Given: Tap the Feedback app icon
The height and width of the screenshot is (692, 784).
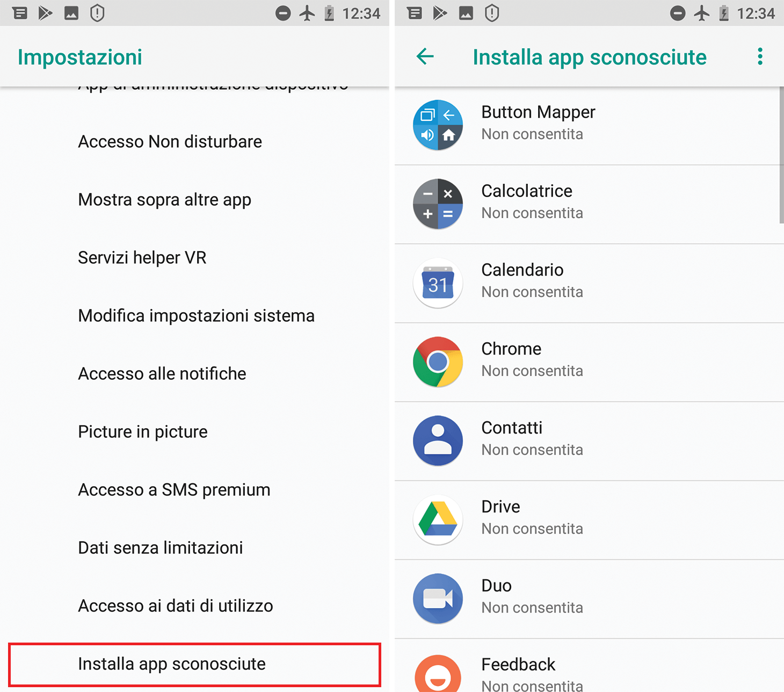Looking at the screenshot, I should click(438, 673).
